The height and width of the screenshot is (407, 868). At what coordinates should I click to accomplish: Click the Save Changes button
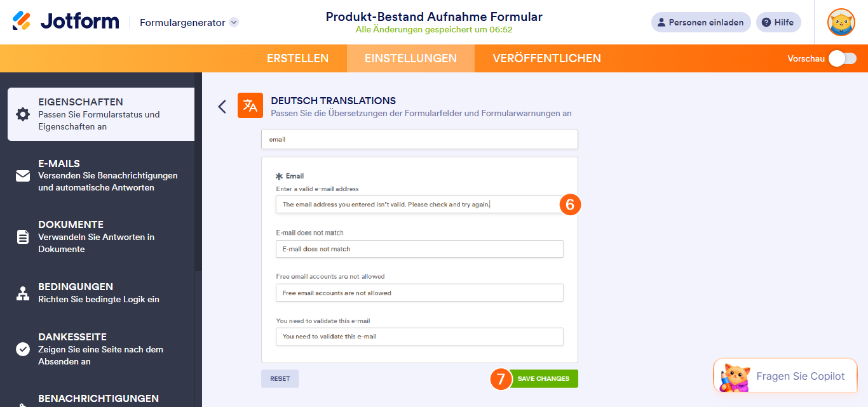tap(543, 378)
